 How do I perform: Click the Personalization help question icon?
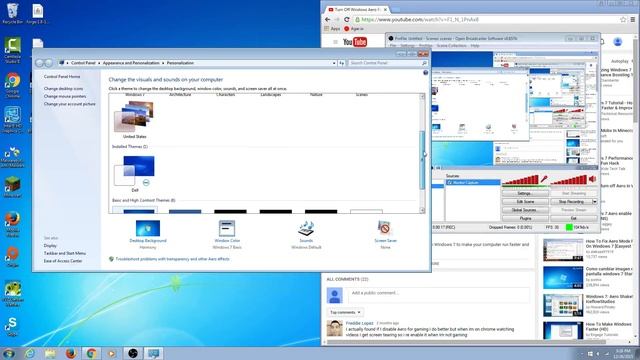click(425, 73)
